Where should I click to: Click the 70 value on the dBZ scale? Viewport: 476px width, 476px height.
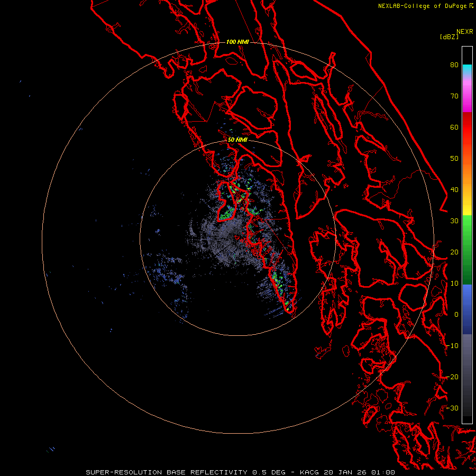coord(454,96)
